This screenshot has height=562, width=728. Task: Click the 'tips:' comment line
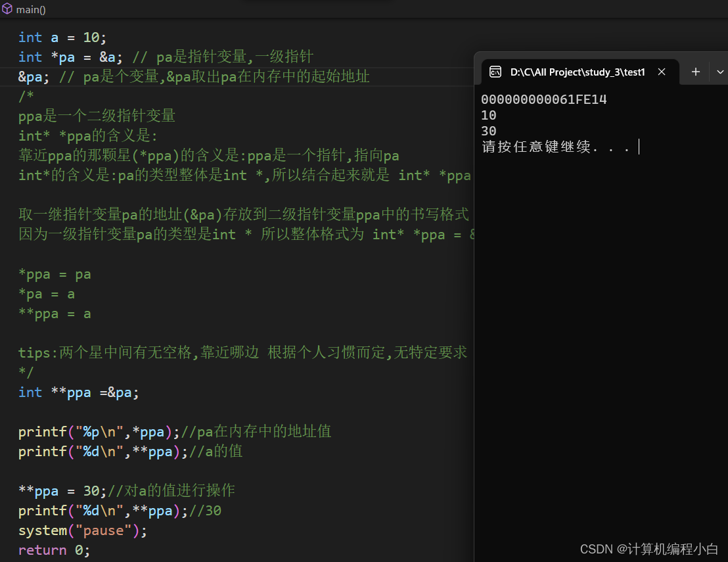pos(242,352)
